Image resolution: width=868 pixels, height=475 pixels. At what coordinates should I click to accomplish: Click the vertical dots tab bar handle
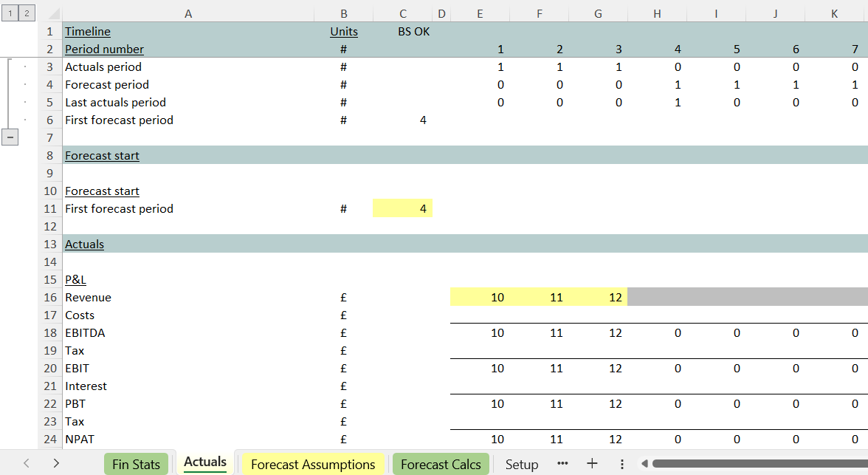(x=622, y=464)
